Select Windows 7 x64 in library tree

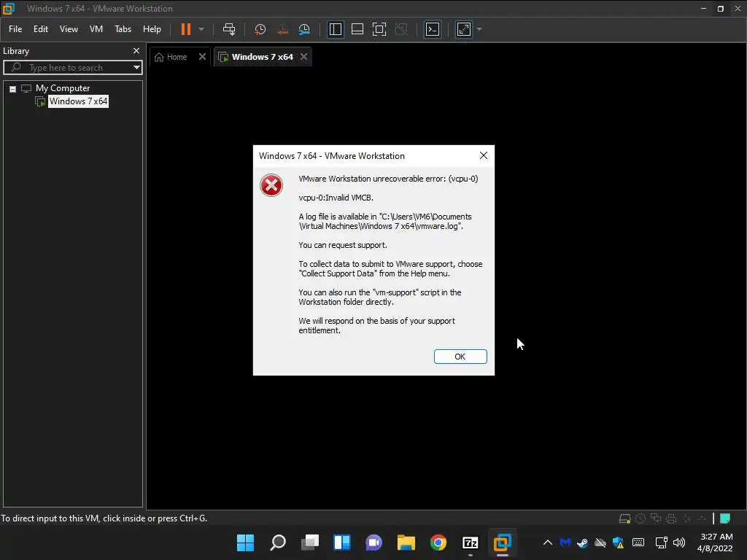pos(78,101)
